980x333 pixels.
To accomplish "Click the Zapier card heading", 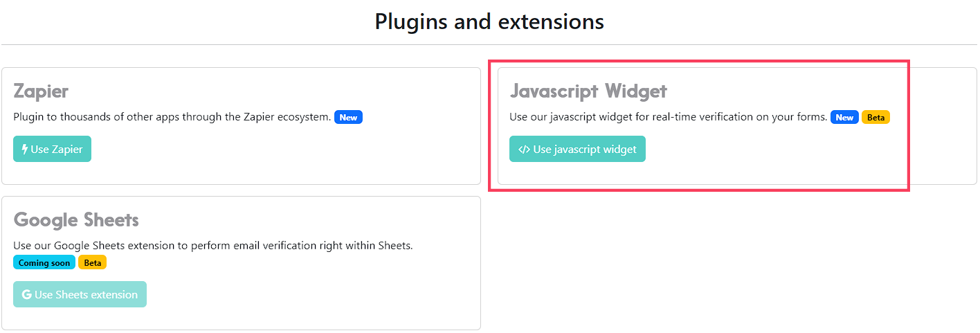I will [x=41, y=91].
